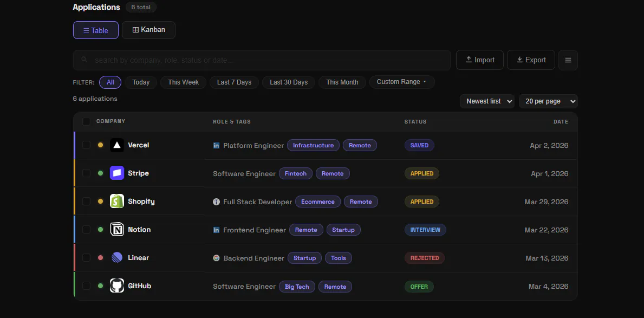Image resolution: width=644 pixels, height=318 pixels.
Task: Check the Shopify row checkbox
Action: coord(86,202)
